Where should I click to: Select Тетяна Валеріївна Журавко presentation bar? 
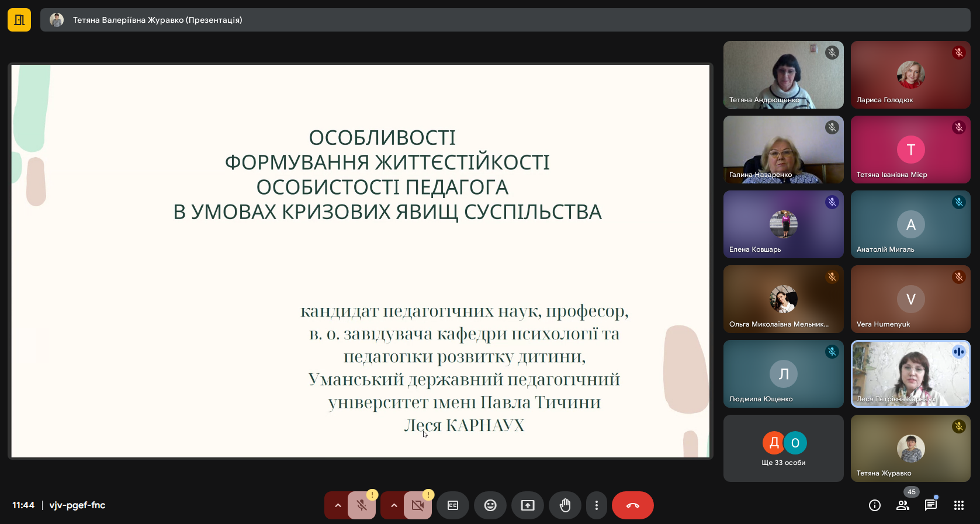(x=505, y=20)
